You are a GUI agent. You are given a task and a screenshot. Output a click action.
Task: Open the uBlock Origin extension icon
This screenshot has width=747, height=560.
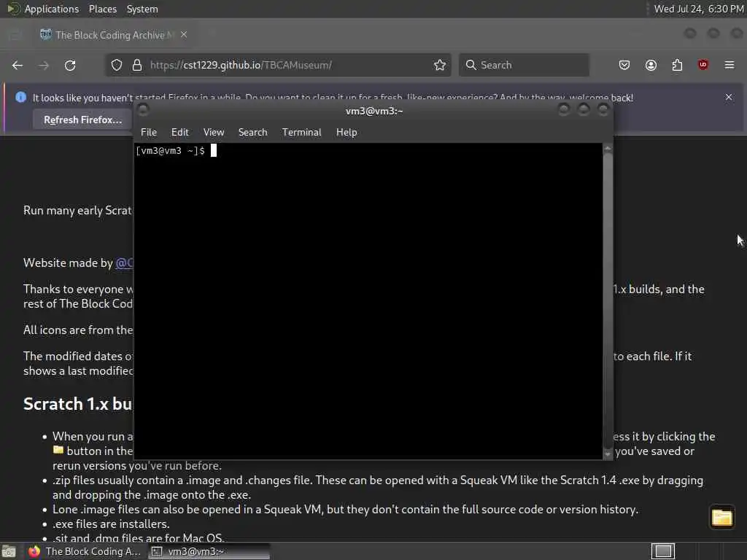(703, 65)
